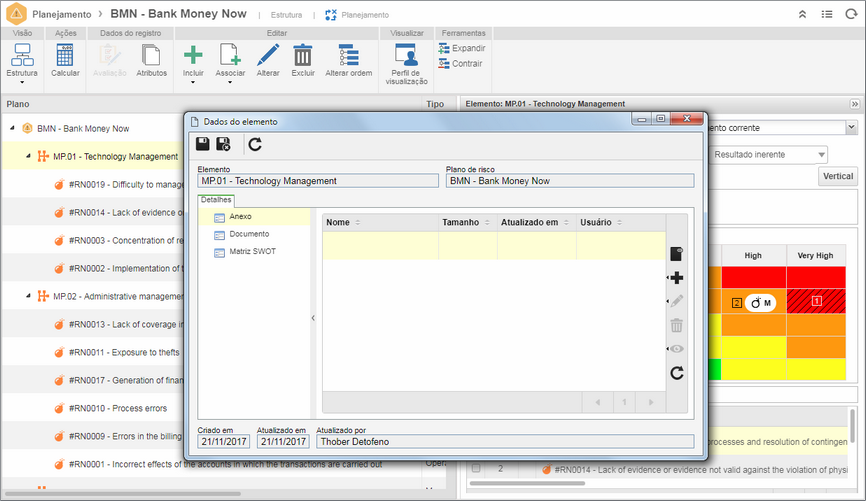Open the Estrutura dropdown arrow

pyautogui.click(x=22, y=82)
